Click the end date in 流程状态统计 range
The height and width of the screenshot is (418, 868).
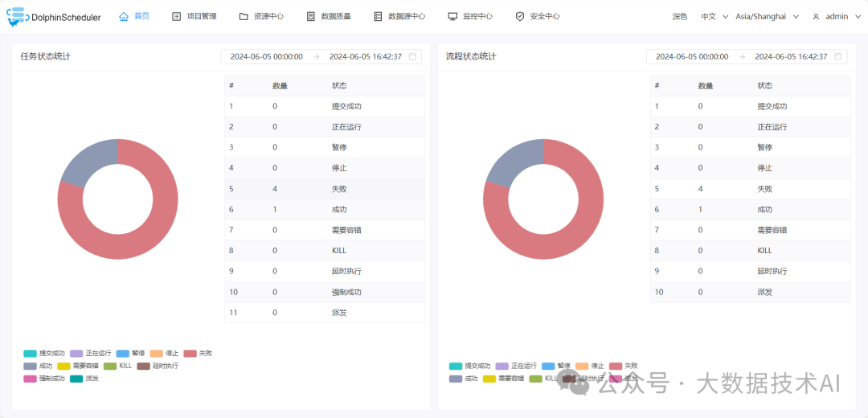791,56
